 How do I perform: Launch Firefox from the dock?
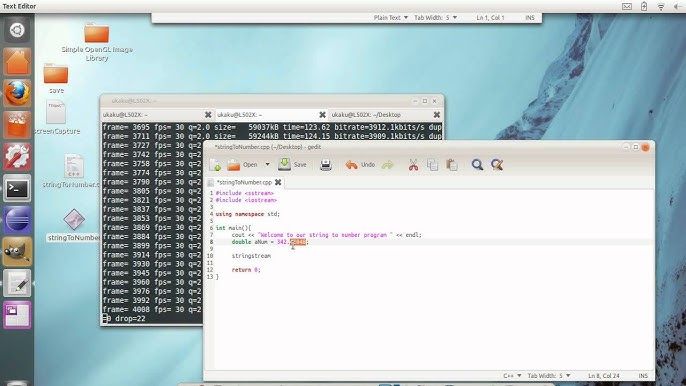click(17, 93)
